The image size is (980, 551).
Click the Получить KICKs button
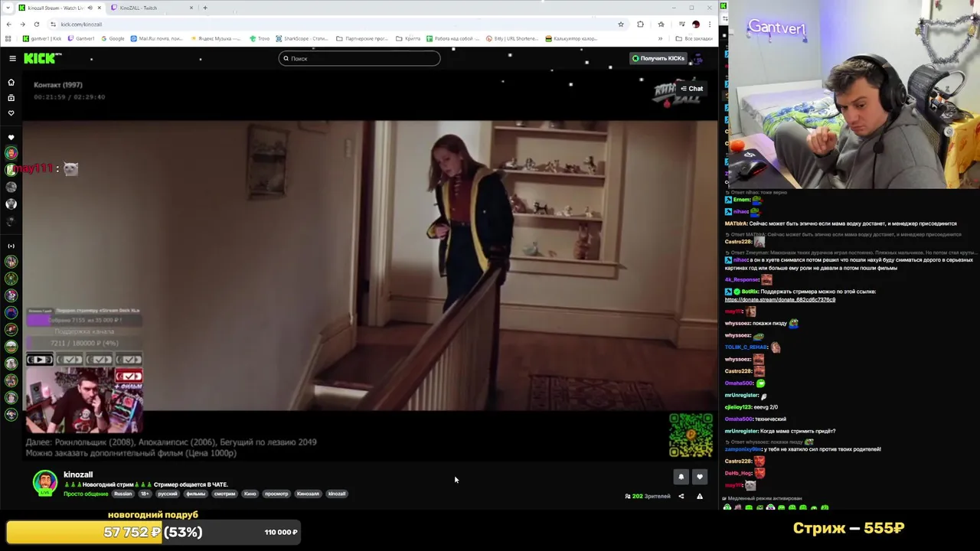coord(658,58)
